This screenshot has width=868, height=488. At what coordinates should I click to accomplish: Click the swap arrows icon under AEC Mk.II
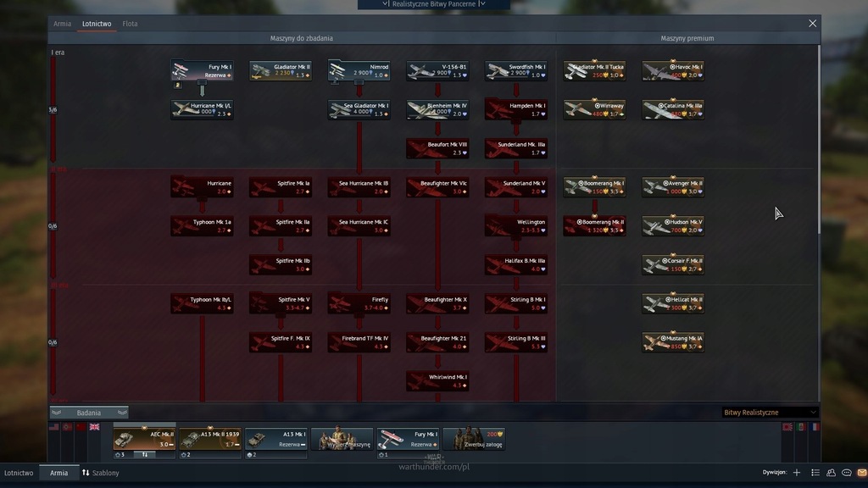(x=144, y=455)
